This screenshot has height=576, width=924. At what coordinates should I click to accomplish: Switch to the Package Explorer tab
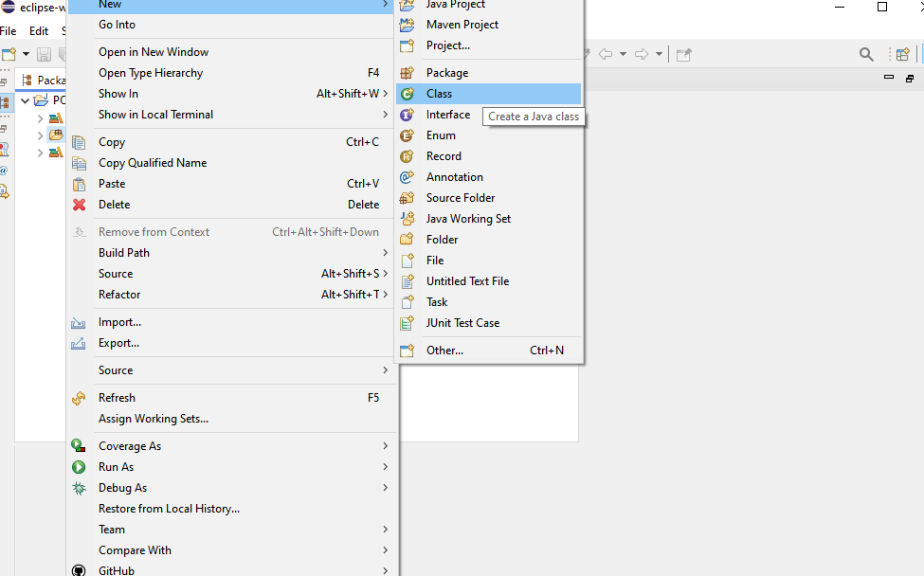click(43, 81)
